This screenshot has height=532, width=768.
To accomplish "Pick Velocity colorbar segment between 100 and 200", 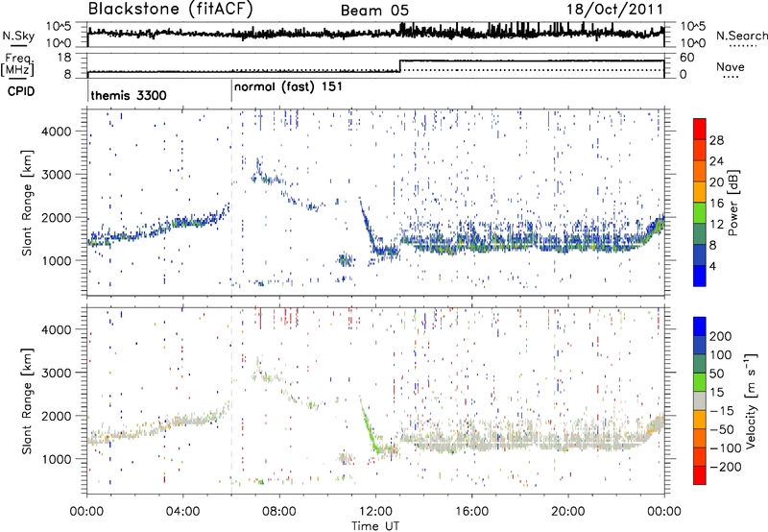I will pyautogui.click(x=700, y=345).
